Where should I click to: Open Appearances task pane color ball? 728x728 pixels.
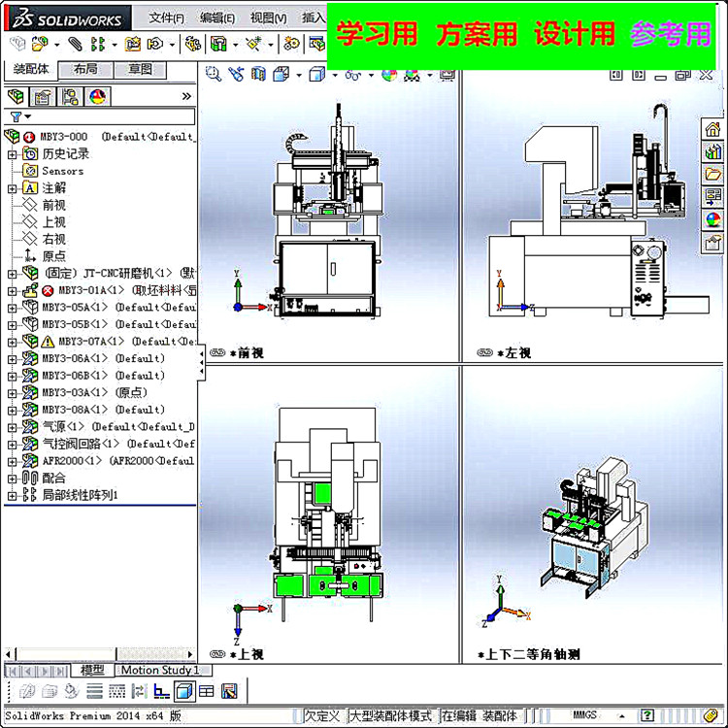click(712, 219)
